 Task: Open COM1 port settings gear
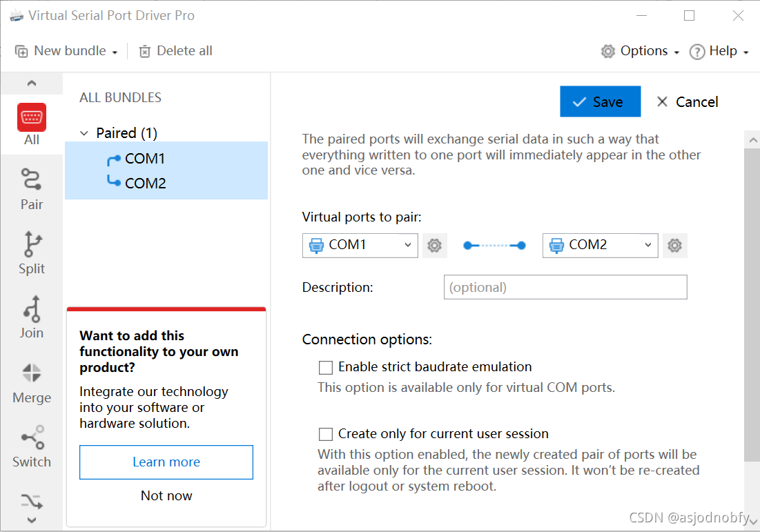(434, 246)
